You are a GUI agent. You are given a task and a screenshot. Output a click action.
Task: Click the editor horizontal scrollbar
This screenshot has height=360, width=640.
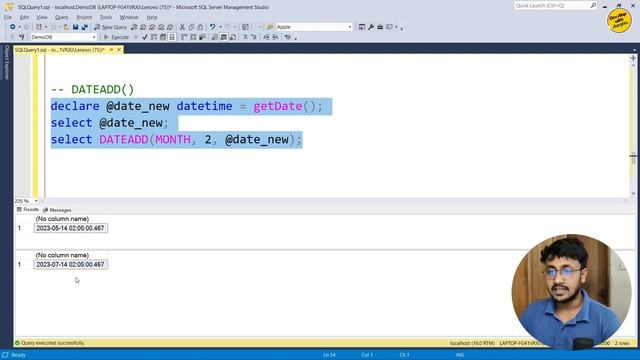coord(334,201)
